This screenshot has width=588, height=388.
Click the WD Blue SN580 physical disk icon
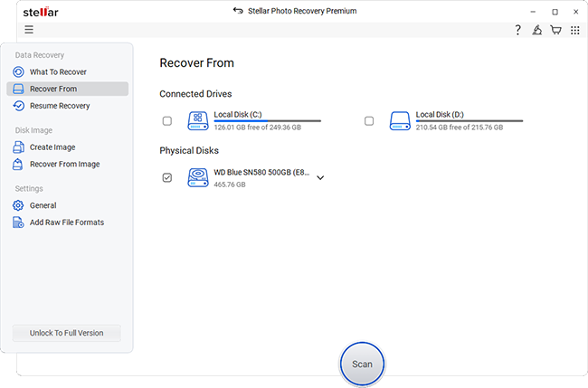198,177
